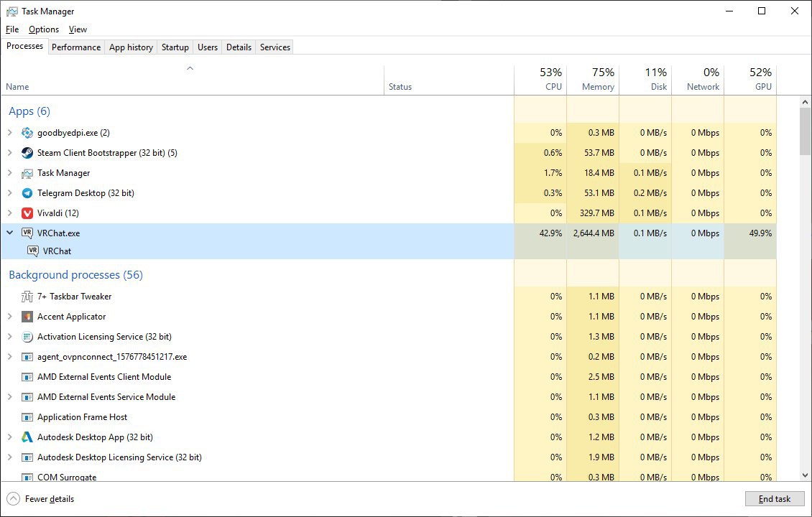Expand the goodbyedpi.exe process group
The image size is (812, 517).
click(x=10, y=133)
